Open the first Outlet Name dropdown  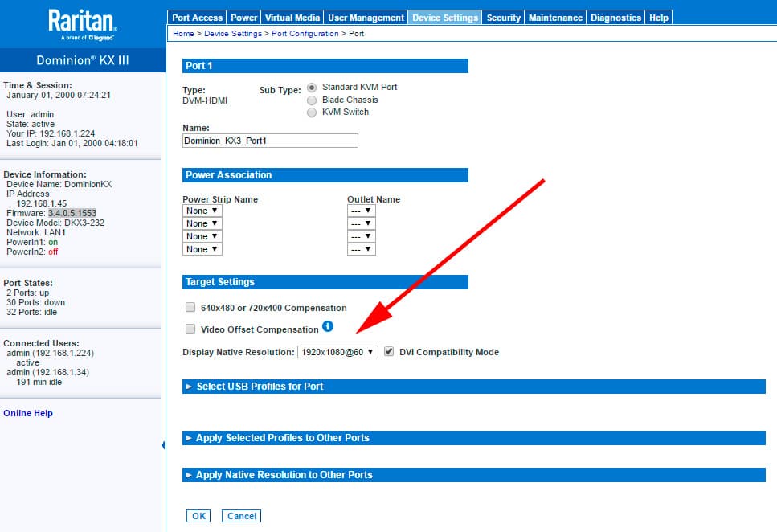click(362, 211)
